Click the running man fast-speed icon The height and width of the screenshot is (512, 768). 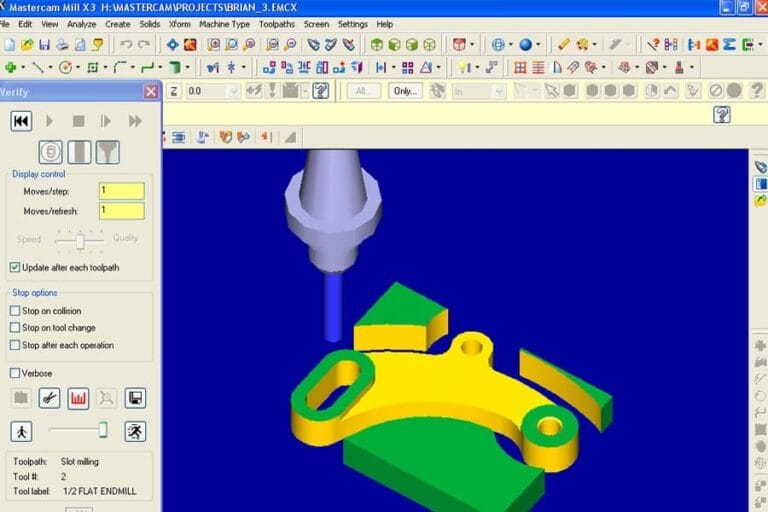(135, 431)
